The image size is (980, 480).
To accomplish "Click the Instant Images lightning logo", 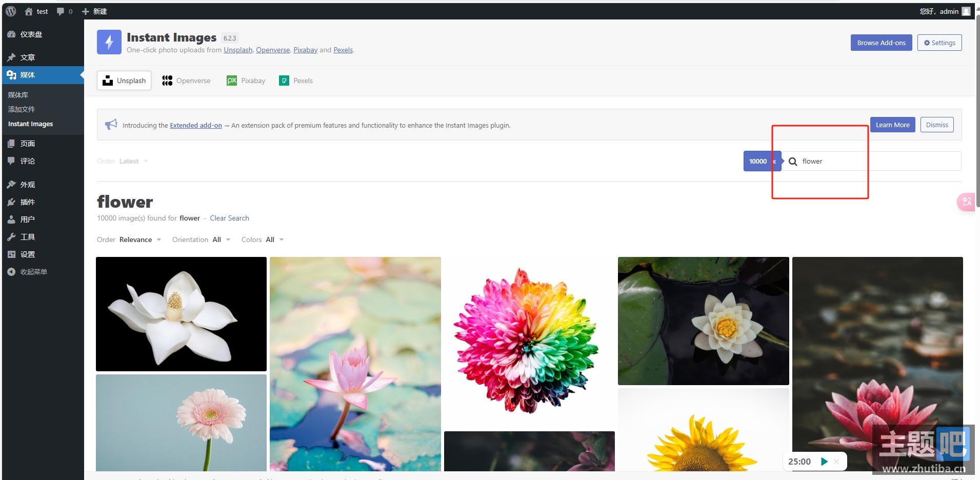I will (109, 42).
